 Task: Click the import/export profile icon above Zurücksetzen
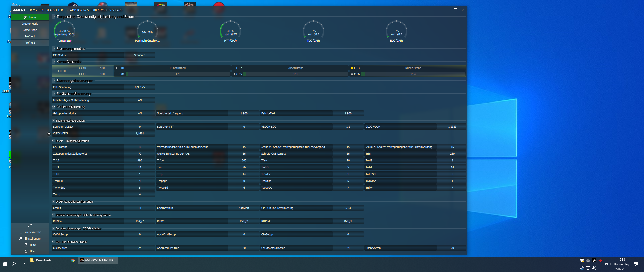pos(30,226)
